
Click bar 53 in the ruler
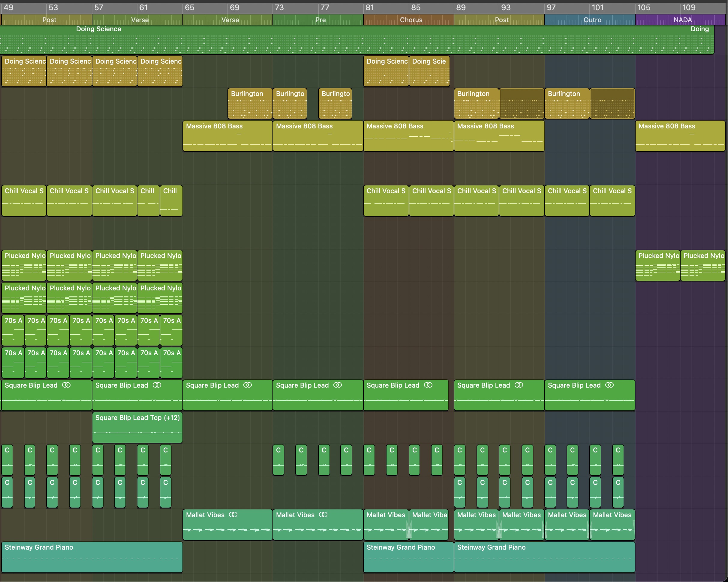pyautogui.click(x=53, y=7)
